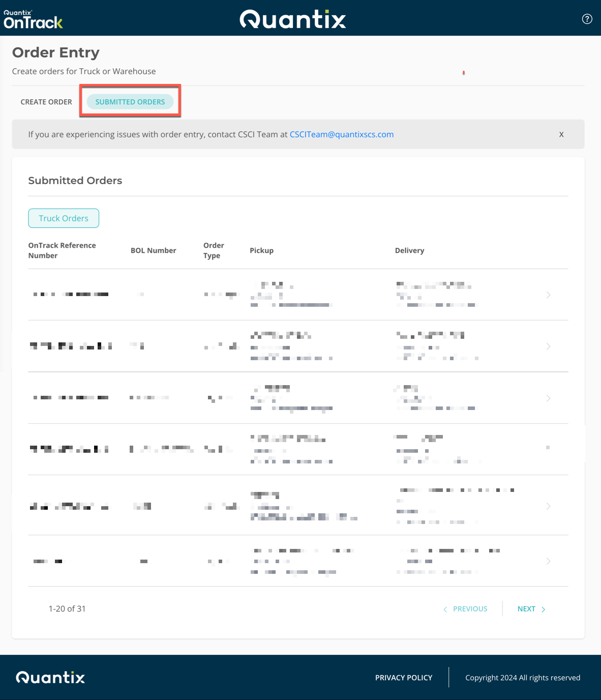Email CSCITeam@quantixscs.com via the link
The image size is (601, 700).
coord(342,134)
